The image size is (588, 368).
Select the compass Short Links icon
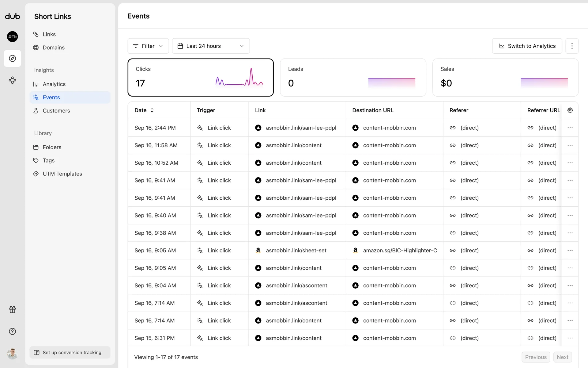click(x=12, y=58)
